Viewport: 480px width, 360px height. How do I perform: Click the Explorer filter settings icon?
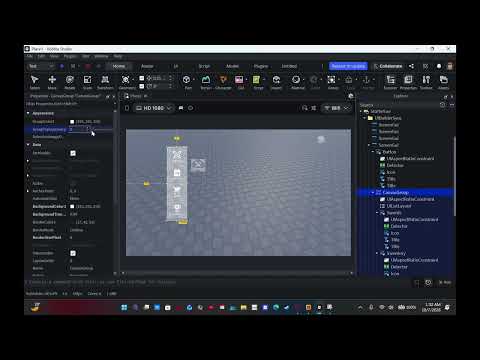[x=442, y=105]
